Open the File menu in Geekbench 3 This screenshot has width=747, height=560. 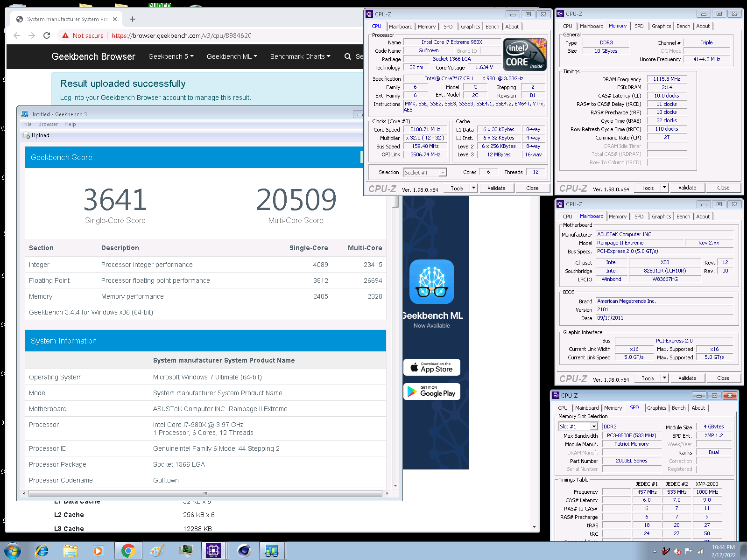tap(28, 124)
